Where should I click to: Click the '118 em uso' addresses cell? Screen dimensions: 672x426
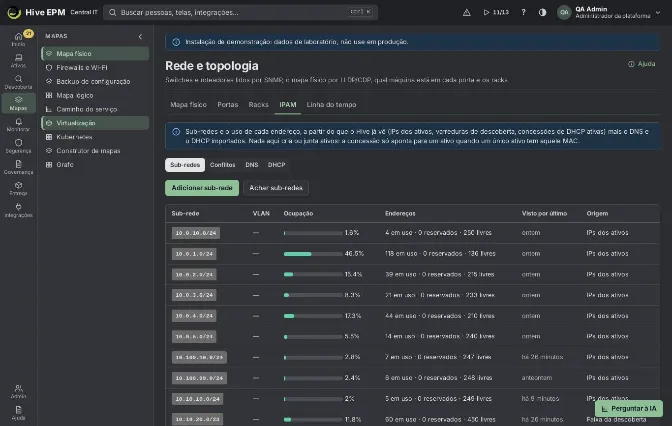pyautogui.click(x=440, y=254)
